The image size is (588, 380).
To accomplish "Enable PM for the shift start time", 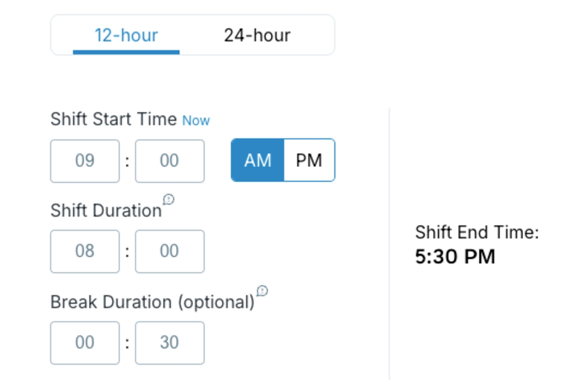I will coord(309,160).
